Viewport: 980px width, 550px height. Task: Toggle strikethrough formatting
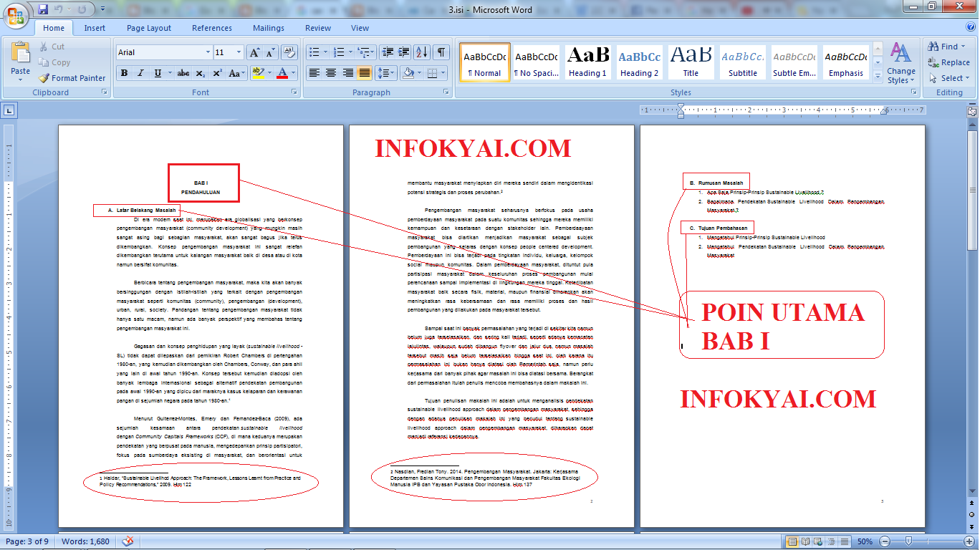pos(183,73)
